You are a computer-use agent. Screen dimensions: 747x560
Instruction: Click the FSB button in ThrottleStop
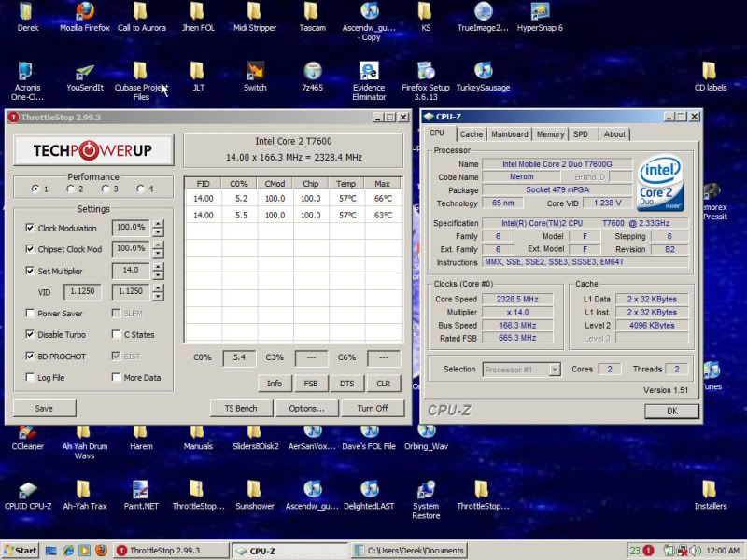point(311,384)
